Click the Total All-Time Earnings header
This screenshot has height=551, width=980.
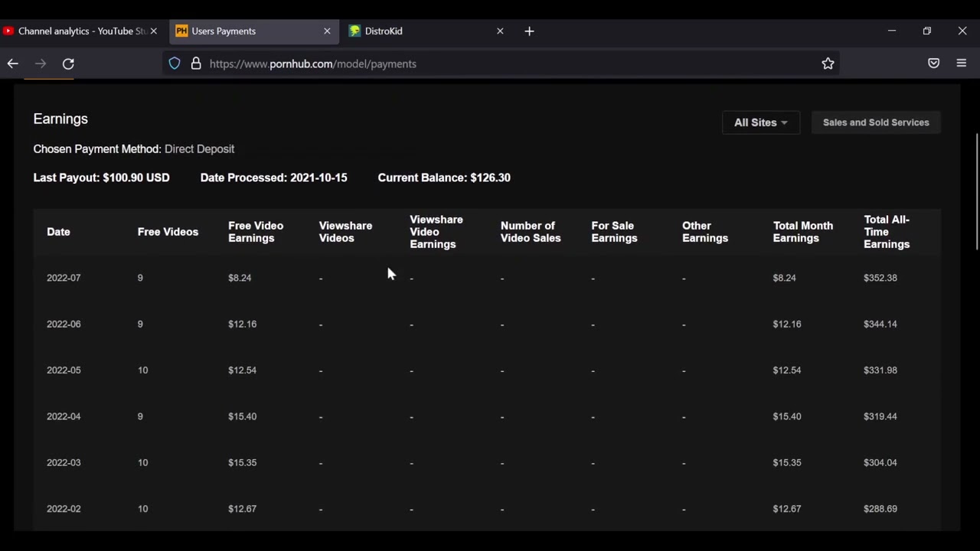point(887,232)
